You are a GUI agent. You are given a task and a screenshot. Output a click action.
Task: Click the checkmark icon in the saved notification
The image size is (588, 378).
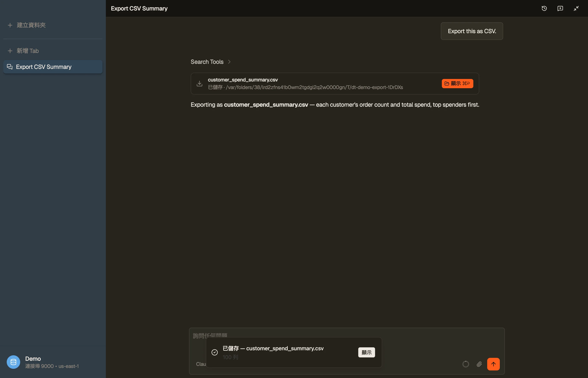click(214, 352)
